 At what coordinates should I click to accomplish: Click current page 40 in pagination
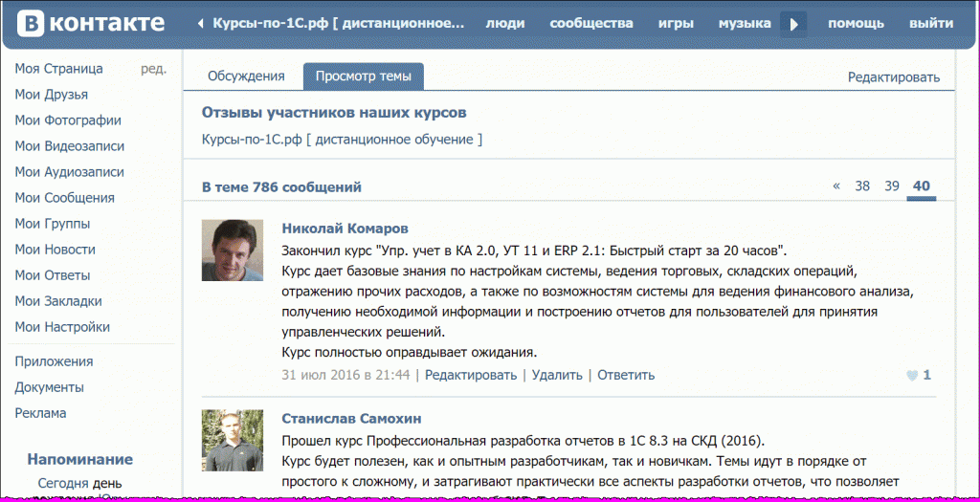tap(922, 186)
